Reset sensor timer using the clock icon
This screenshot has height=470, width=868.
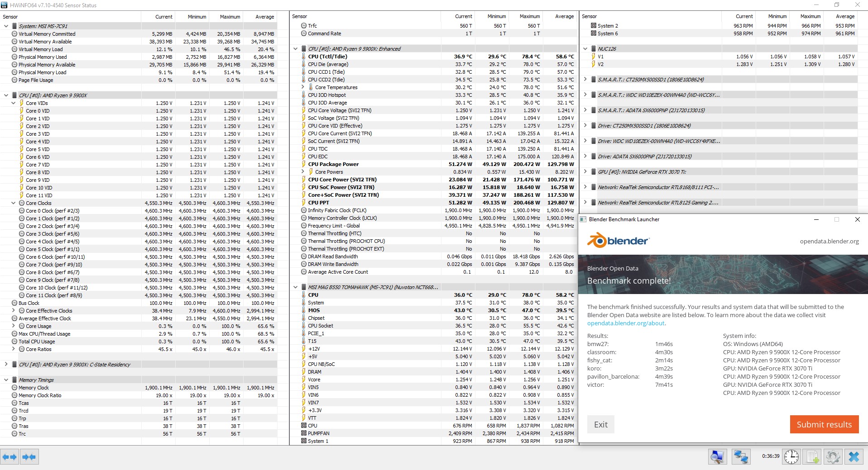click(791, 457)
